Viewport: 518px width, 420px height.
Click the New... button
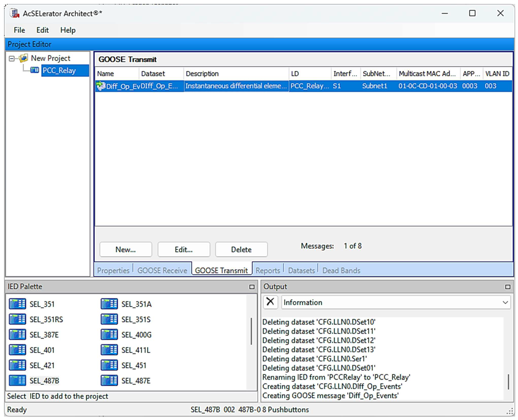coord(126,249)
